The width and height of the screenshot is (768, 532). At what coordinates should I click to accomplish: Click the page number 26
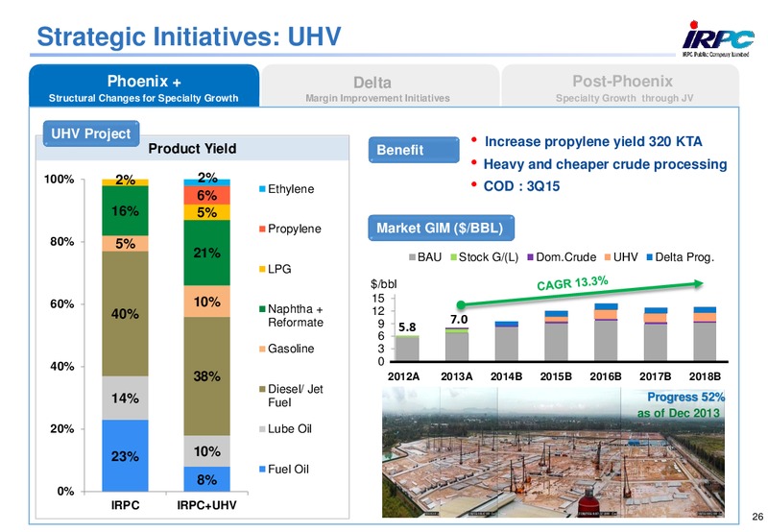point(757,517)
